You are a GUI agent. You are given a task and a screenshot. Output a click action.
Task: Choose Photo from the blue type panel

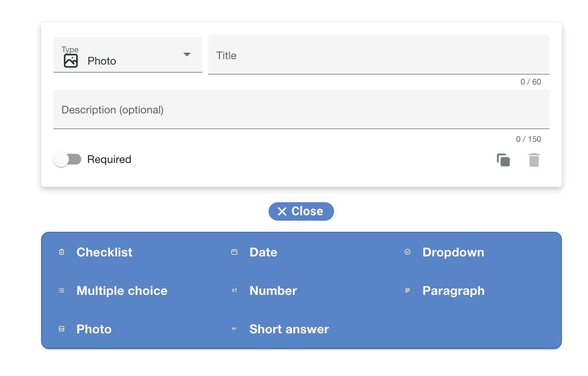pyautogui.click(x=94, y=329)
